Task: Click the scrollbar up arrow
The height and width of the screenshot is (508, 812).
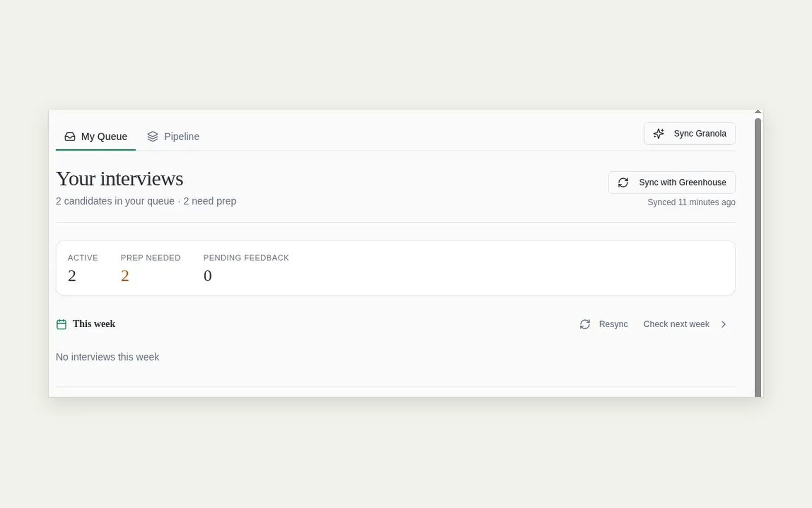Action: 758,112
